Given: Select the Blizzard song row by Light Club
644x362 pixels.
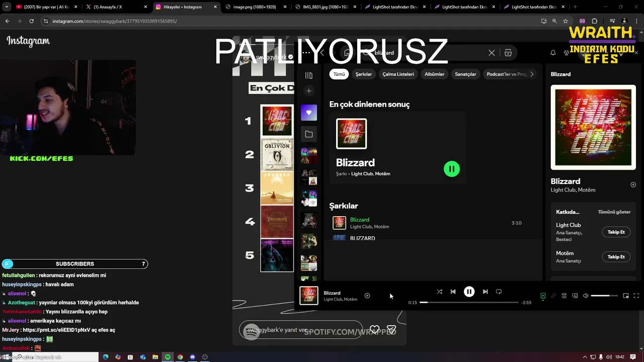Looking at the screenshot, I should coord(433,223).
